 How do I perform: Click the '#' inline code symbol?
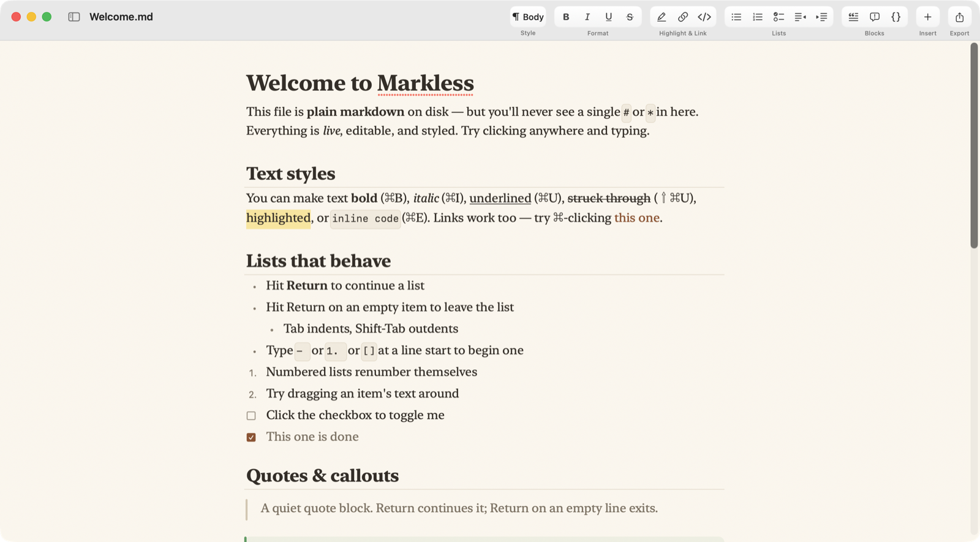point(626,113)
